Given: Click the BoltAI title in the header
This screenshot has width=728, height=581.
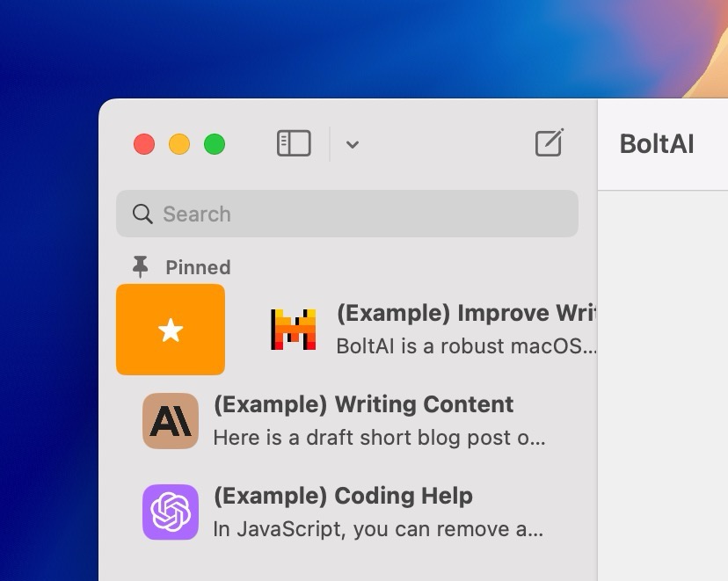Looking at the screenshot, I should [x=656, y=144].
